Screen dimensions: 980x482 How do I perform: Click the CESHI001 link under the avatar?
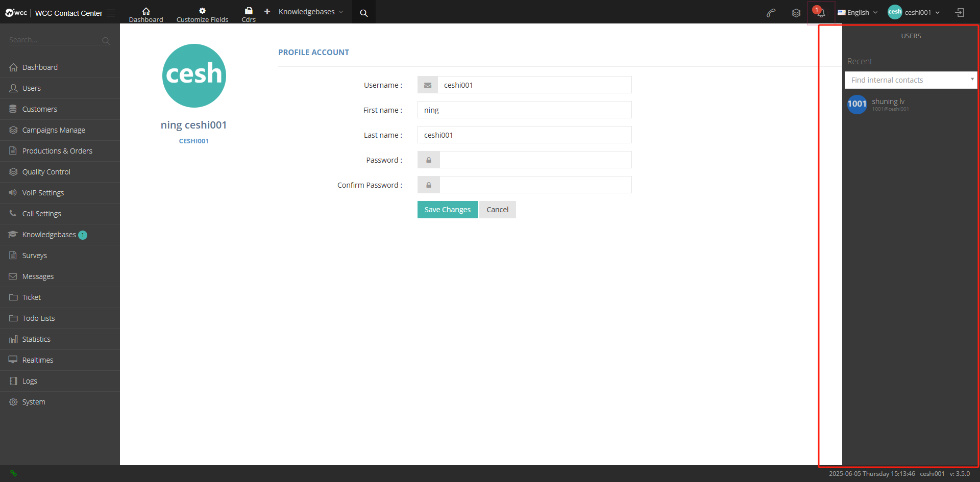pos(194,141)
